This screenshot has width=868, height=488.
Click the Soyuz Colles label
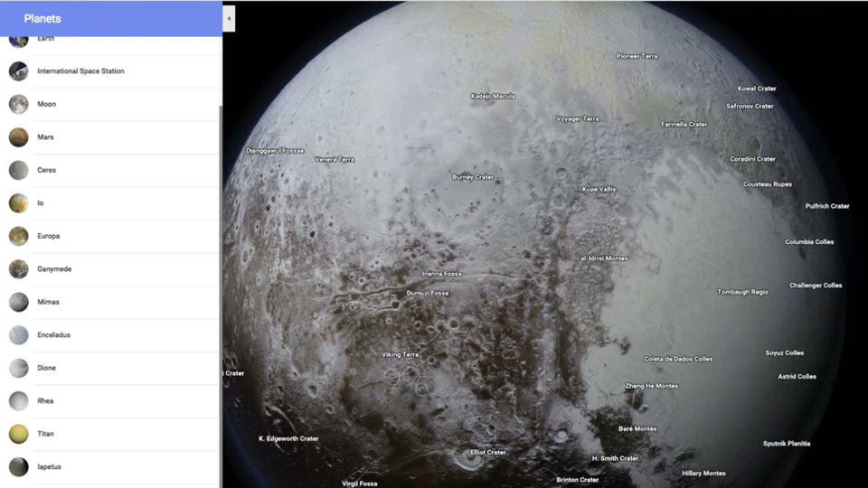coord(785,353)
